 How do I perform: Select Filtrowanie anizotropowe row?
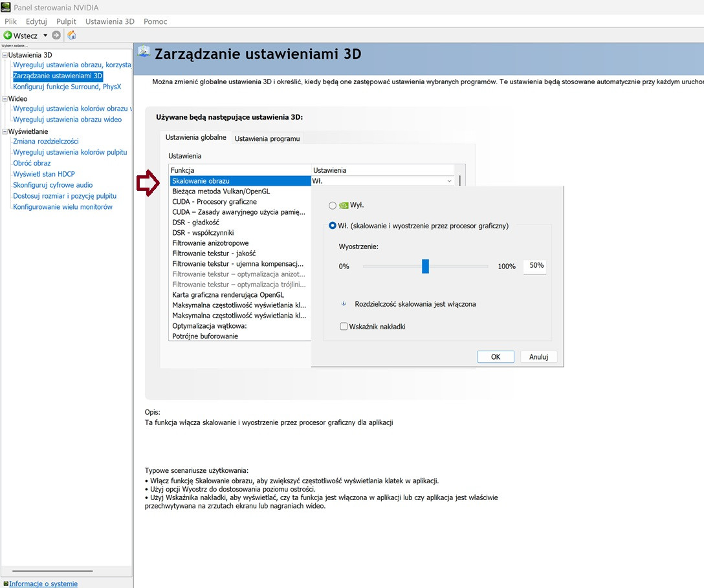click(240, 243)
